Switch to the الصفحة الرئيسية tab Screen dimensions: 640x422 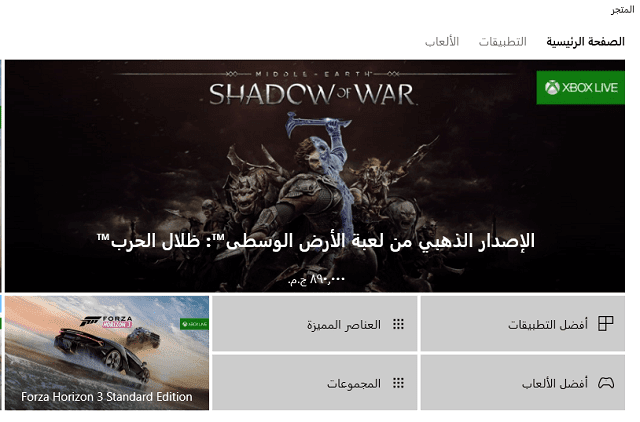pyautogui.click(x=585, y=42)
